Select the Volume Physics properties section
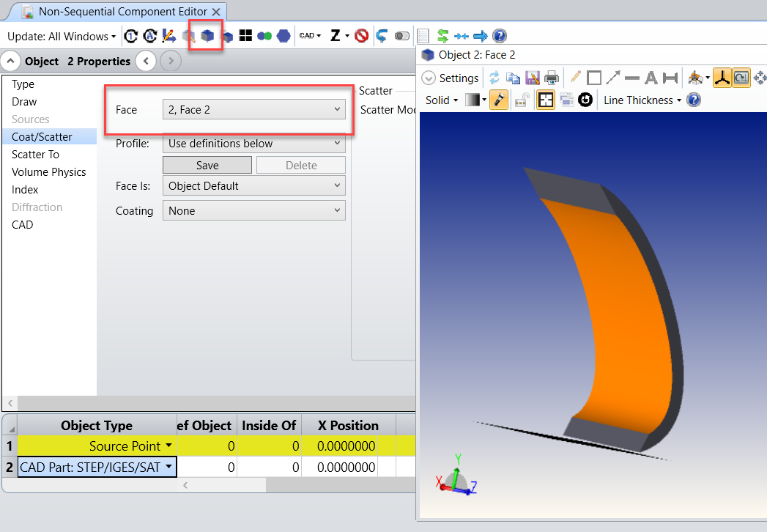This screenshot has width=767, height=532. [49, 172]
